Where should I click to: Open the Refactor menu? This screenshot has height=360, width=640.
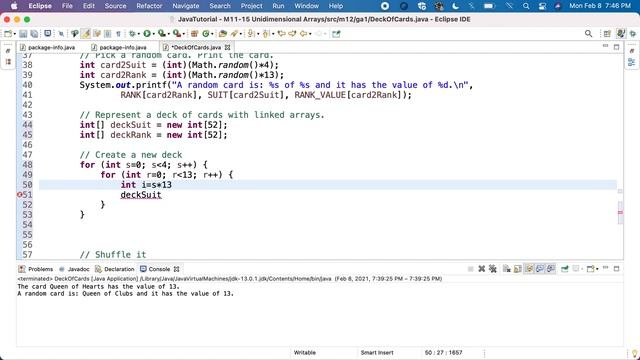149,6
